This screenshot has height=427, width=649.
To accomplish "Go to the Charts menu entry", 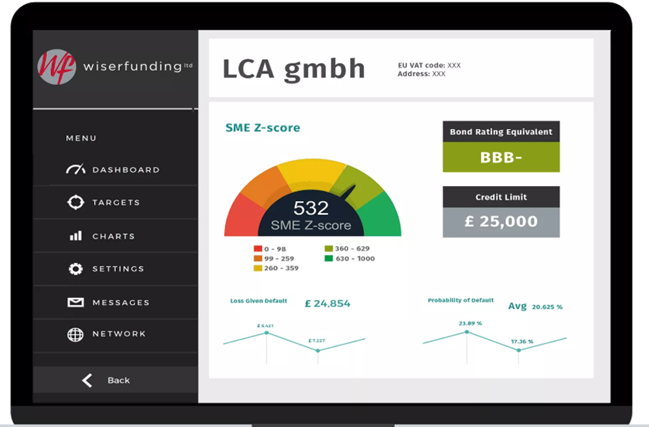I will [113, 237].
